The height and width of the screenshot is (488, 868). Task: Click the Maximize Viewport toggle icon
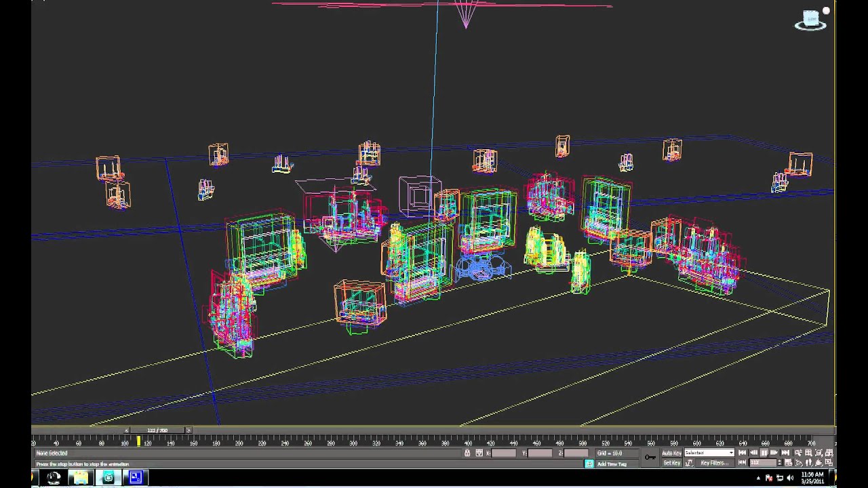829,463
